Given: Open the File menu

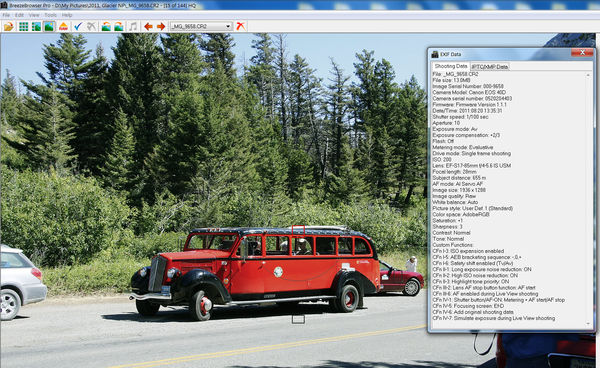Looking at the screenshot, I should click(x=6, y=15).
